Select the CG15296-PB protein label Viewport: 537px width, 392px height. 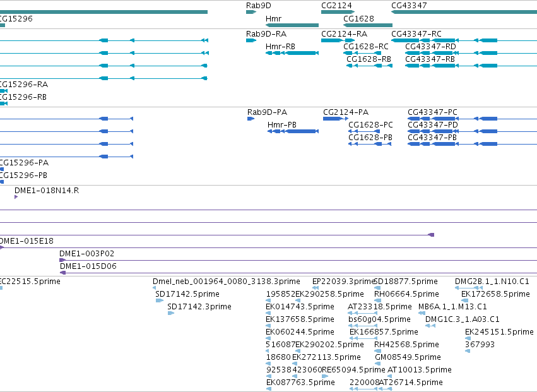[23, 175]
